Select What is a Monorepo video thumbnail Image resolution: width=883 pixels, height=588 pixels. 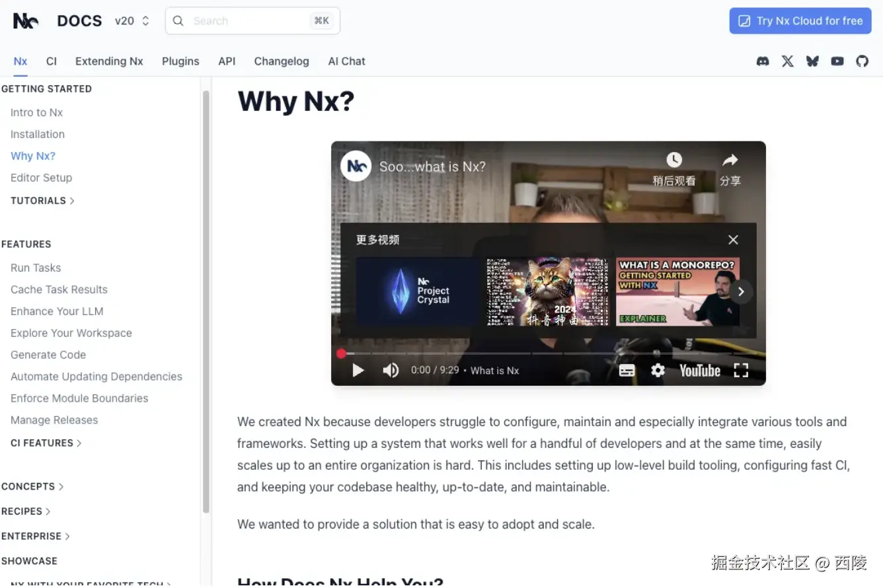(677, 291)
